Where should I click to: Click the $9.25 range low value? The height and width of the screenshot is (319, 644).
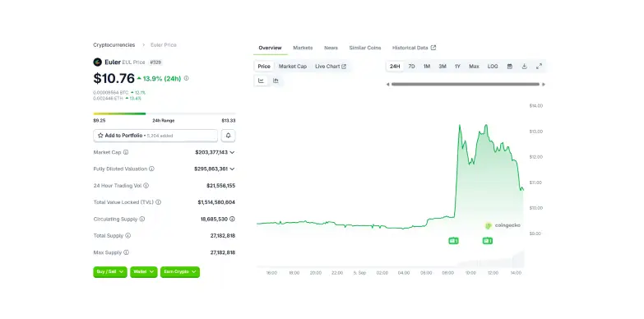pos(100,121)
